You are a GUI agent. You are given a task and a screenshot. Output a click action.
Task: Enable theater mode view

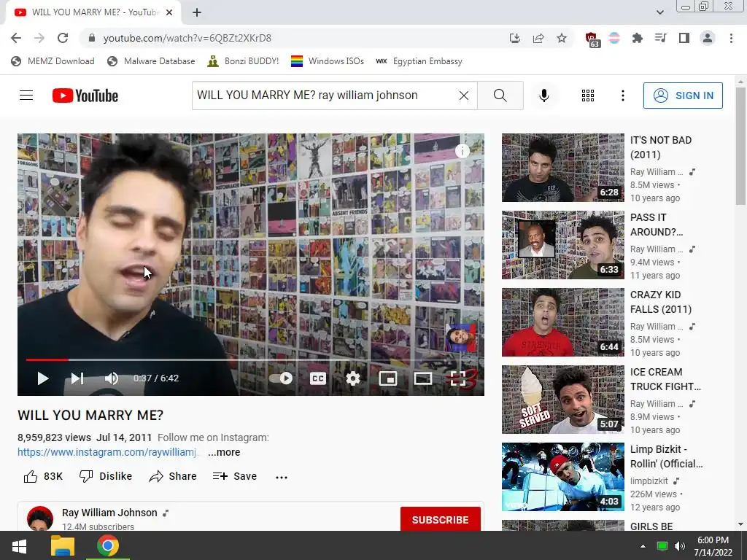click(423, 378)
